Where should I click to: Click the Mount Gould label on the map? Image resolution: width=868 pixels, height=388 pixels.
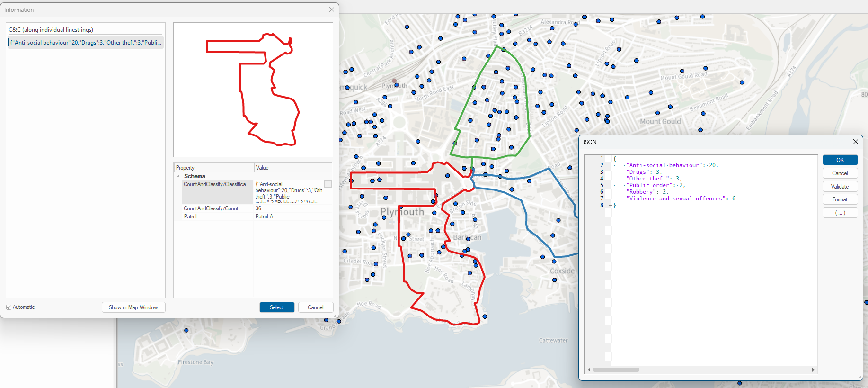660,122
